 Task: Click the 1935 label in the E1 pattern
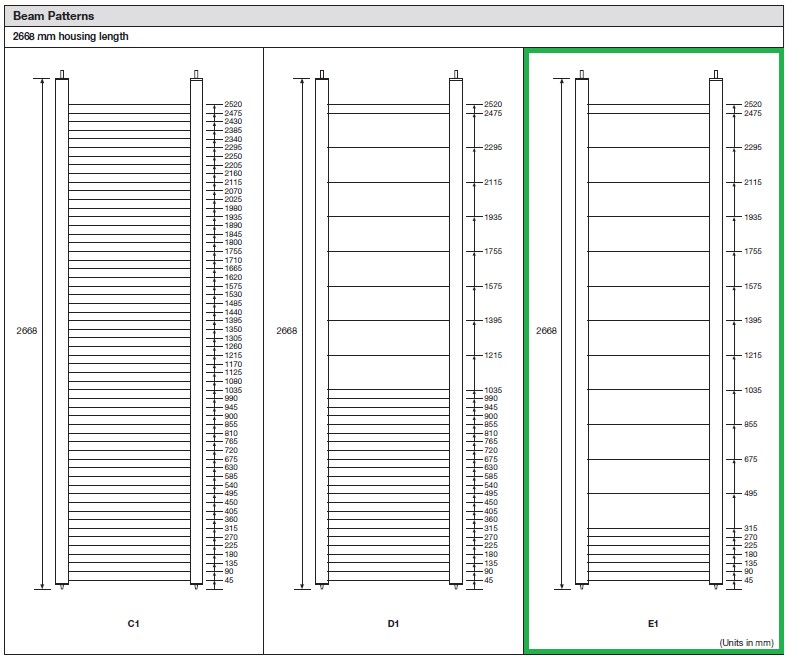point(753,217)
